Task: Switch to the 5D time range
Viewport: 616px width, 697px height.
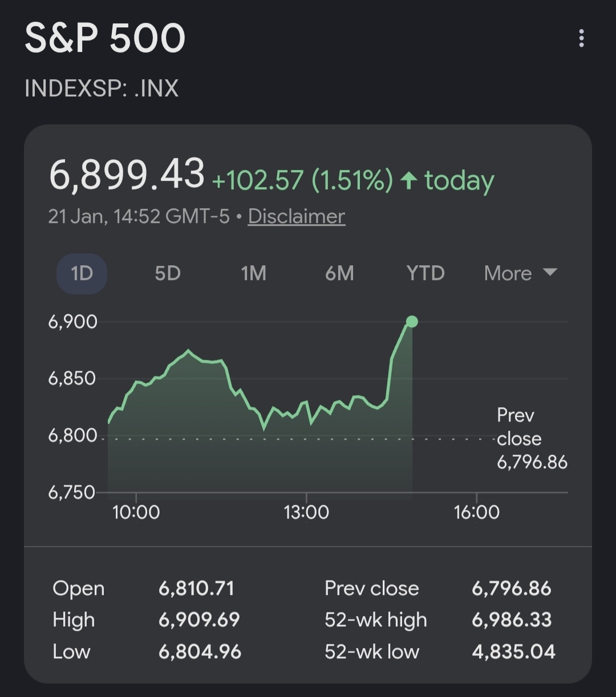Action: pos(168,273)
